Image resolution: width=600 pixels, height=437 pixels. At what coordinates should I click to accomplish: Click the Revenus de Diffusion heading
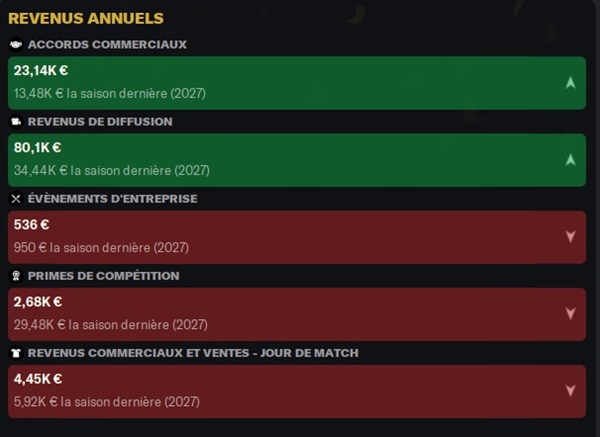(100, 122)
